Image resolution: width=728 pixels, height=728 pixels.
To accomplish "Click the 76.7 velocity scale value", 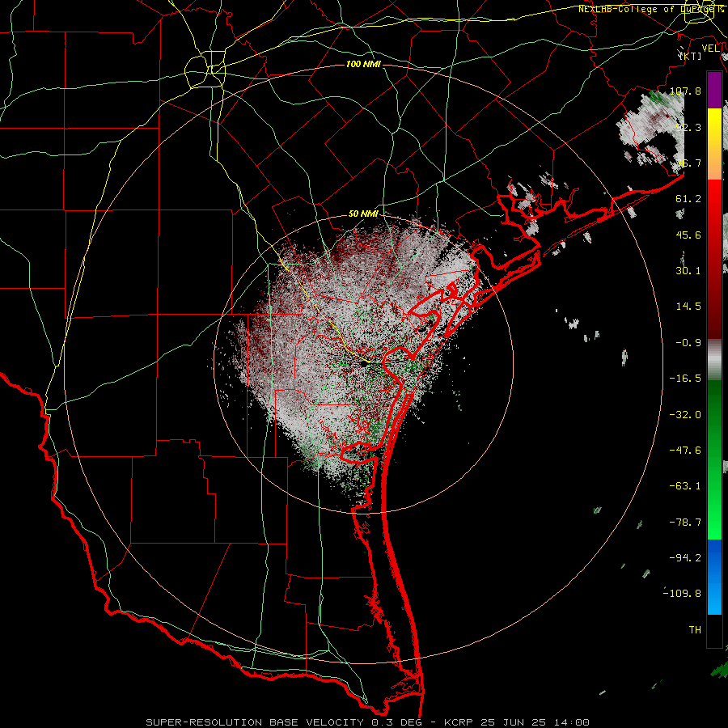I will click(x=688, y=163).
